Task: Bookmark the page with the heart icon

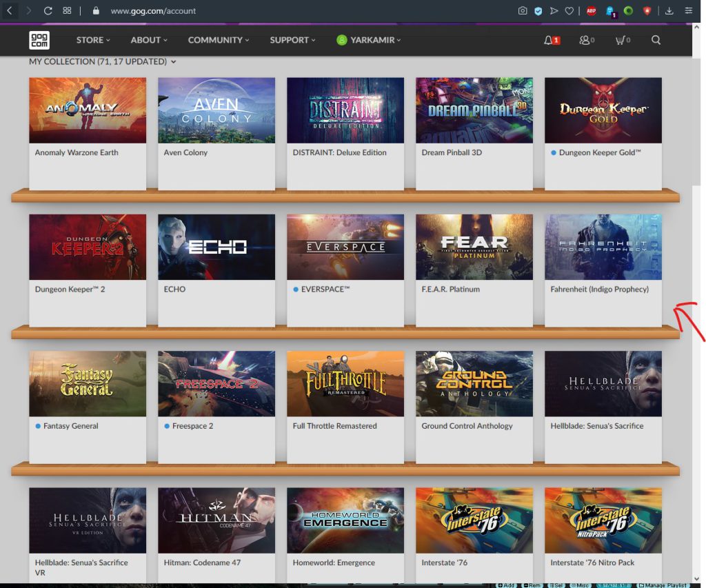Action: click(x=569, y=10)
